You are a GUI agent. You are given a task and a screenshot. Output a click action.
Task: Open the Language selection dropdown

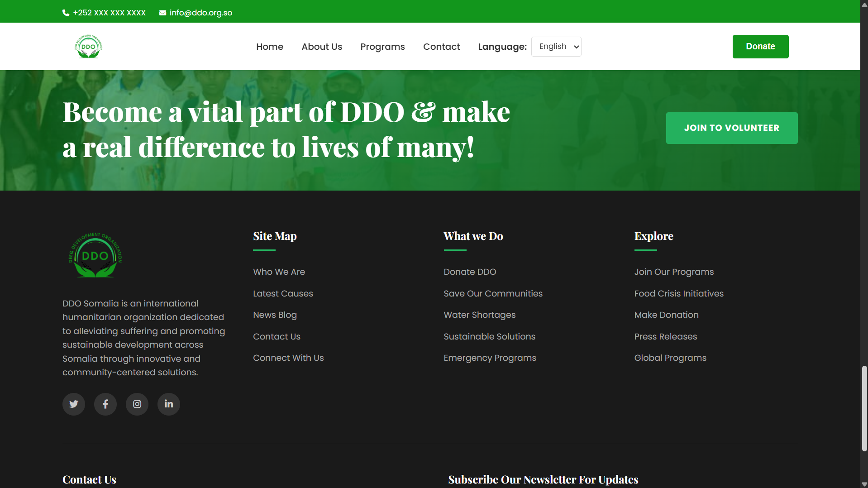coord(556,46)
